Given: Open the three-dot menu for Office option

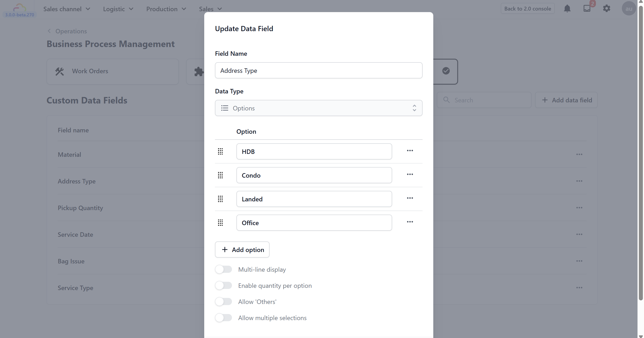Looking at the screenshot, I should (410, 222).
